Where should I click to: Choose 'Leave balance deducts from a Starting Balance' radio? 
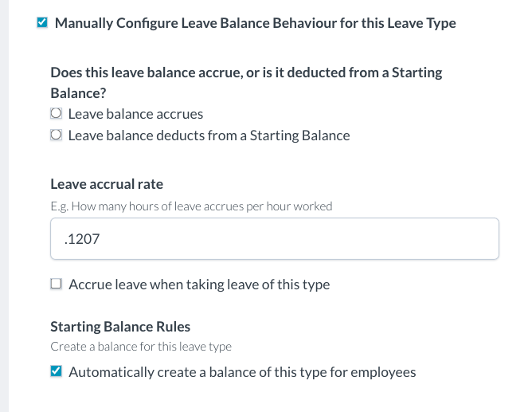pyautogui.click(x=56, y=135)
